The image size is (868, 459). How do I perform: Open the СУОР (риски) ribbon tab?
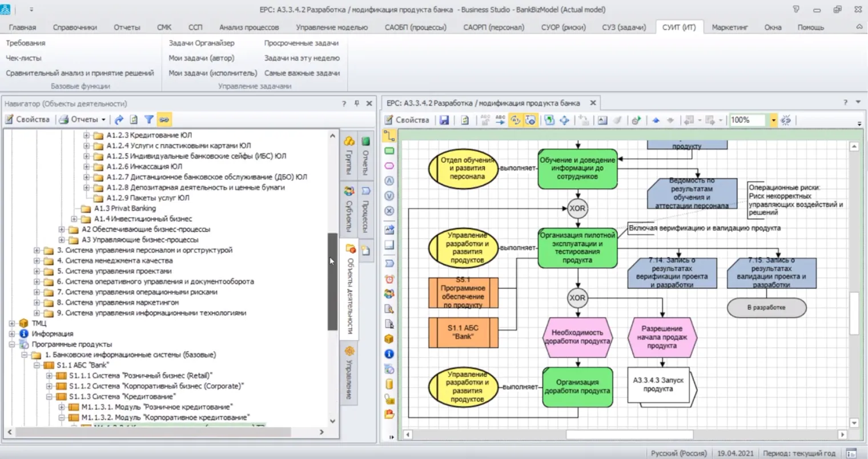point(563,27)
